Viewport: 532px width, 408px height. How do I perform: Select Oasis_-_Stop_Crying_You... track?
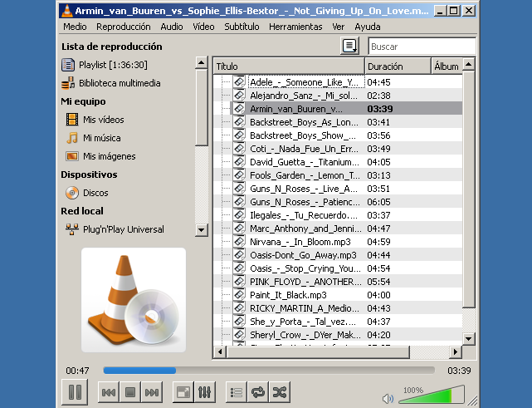click(338, 268)
